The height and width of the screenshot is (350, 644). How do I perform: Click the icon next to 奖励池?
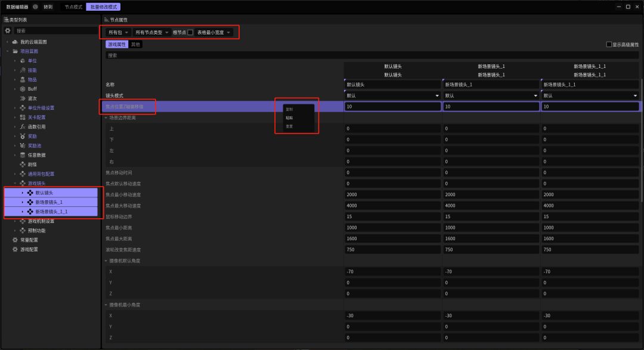coord(23,146)
